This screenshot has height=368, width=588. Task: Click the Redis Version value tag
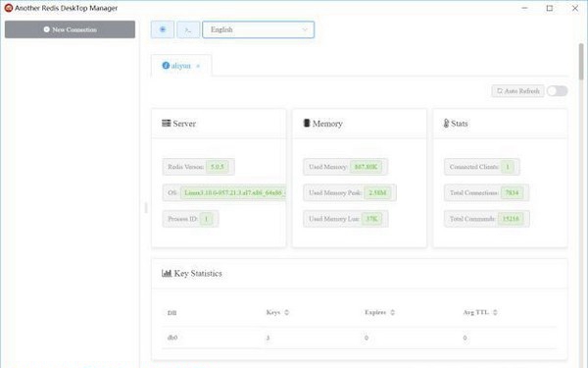coord(218,167)
